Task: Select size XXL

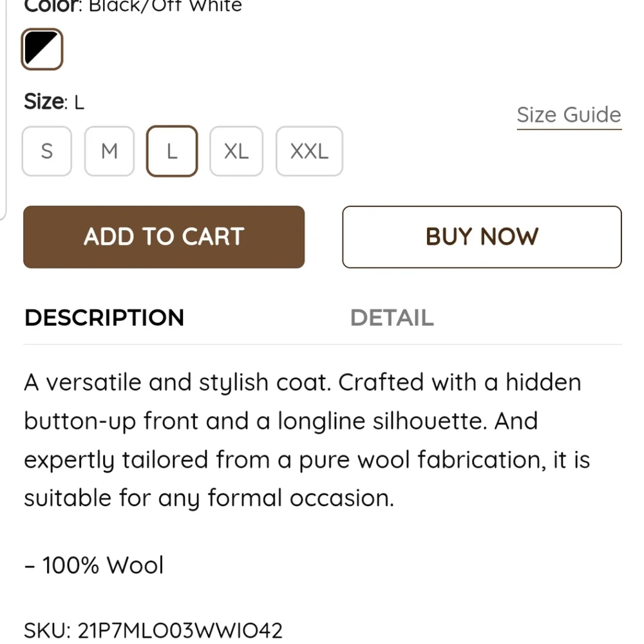Action: pyautogui.click(x=309, y=151)
